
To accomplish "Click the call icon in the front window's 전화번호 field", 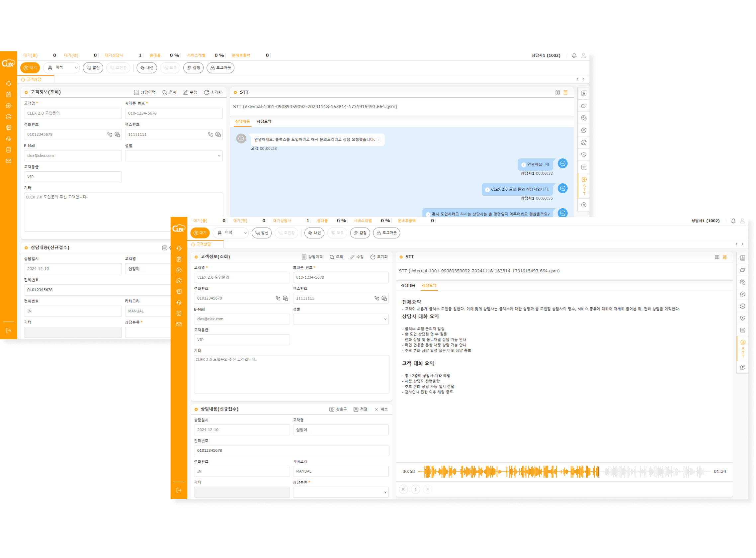I will coord(278,298).
